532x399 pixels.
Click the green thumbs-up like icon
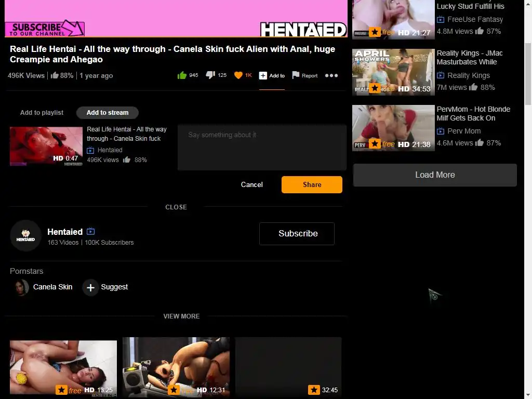point(182,75)
